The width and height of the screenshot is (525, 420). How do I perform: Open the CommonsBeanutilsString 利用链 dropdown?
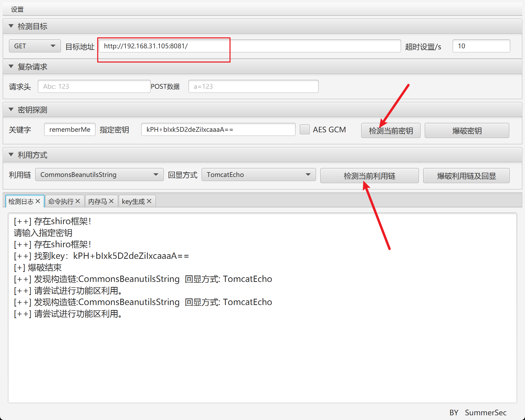tap(99, 175)
